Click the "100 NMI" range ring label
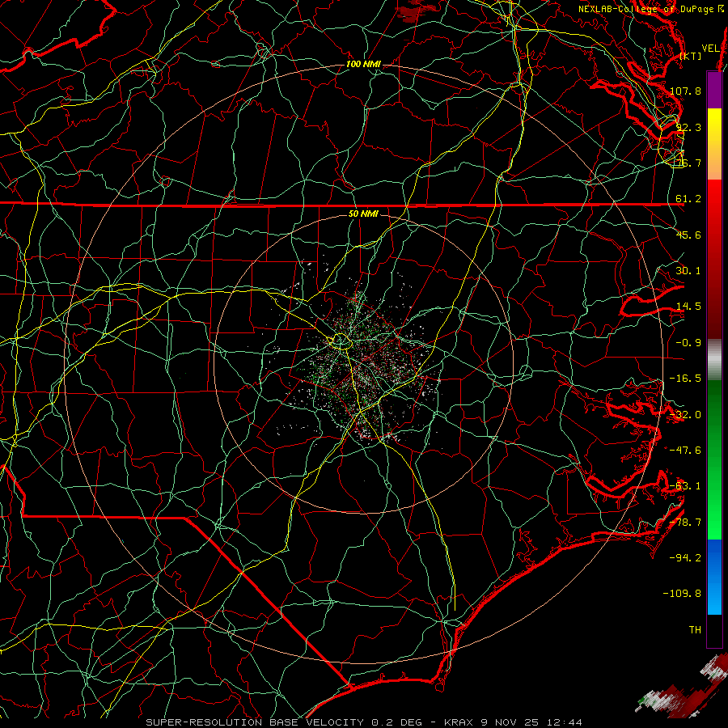Image resolution: width=728 pixels, height=728 pixels. click(x=363, y=64)
